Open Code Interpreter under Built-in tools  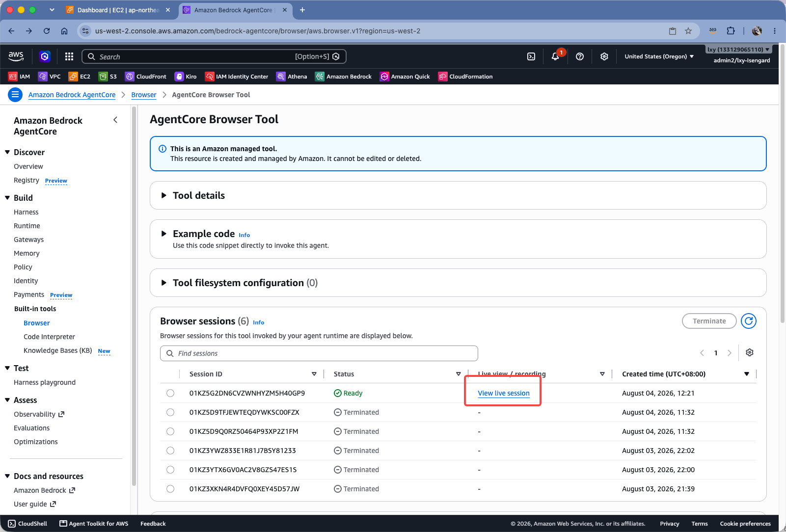[50, 337]
